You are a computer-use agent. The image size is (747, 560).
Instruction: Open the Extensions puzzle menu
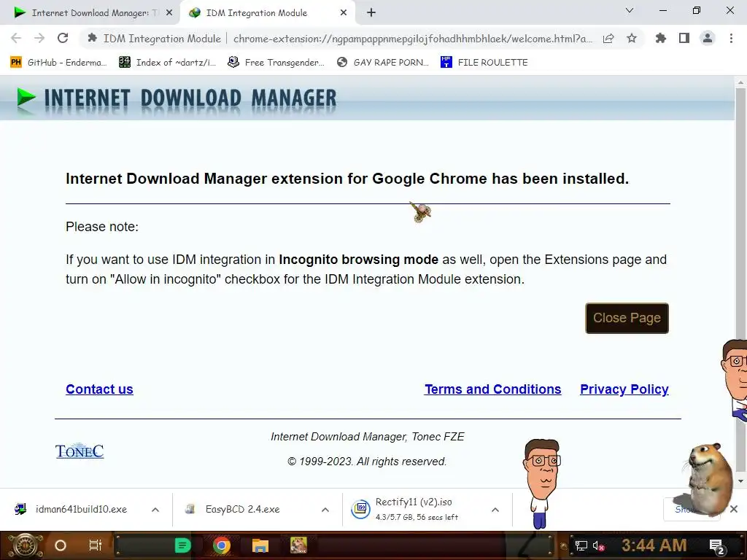(x=661, y=38)
